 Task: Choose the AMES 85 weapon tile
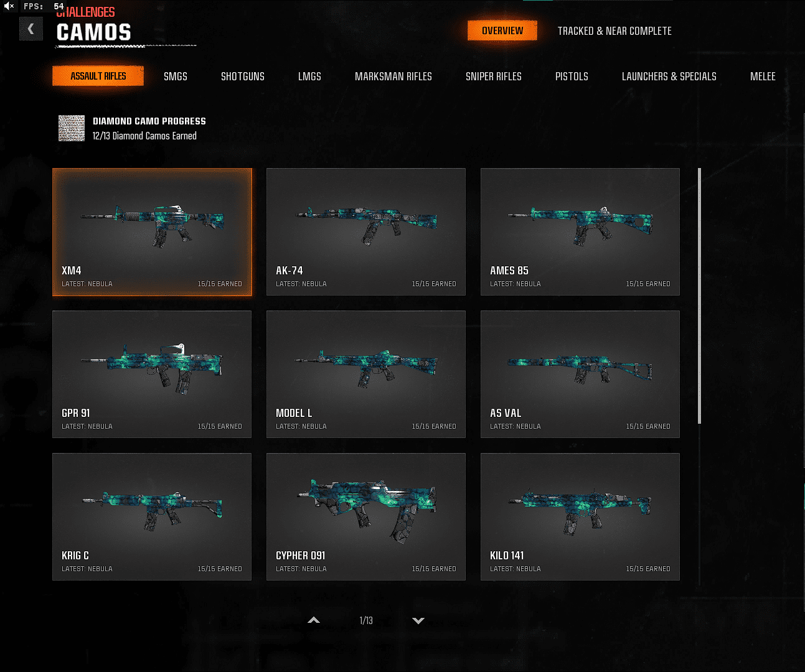[x=580, y=231]
